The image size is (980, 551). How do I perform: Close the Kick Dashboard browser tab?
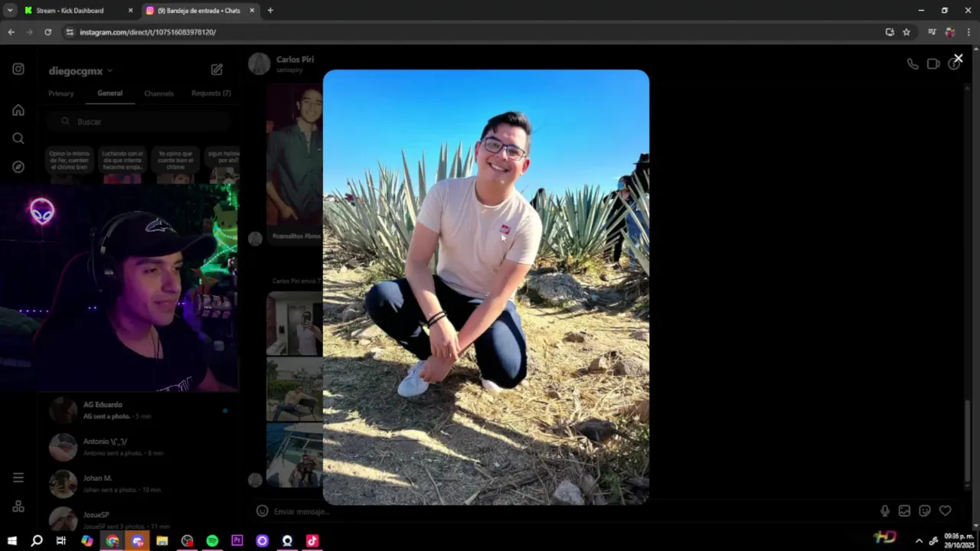point(130,11)
